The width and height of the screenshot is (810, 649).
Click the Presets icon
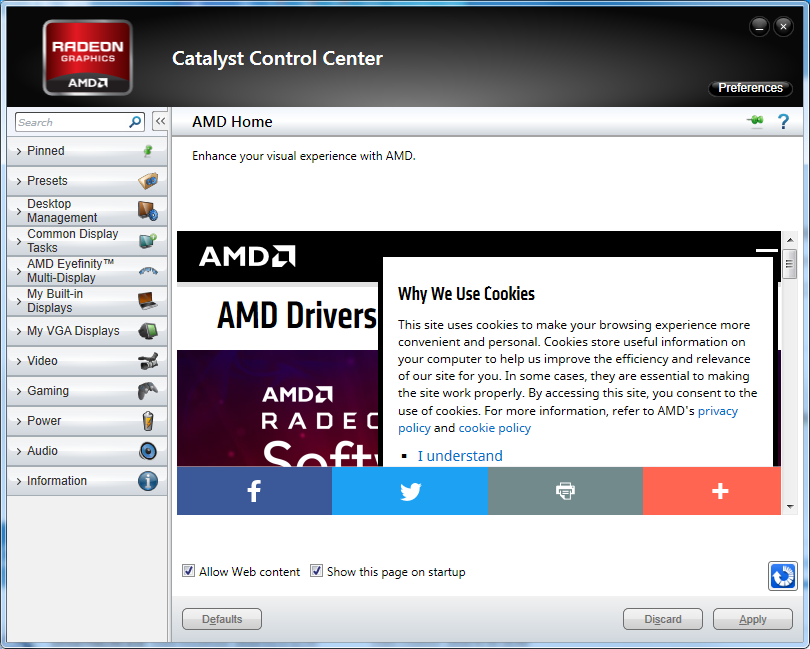(148, 181)
